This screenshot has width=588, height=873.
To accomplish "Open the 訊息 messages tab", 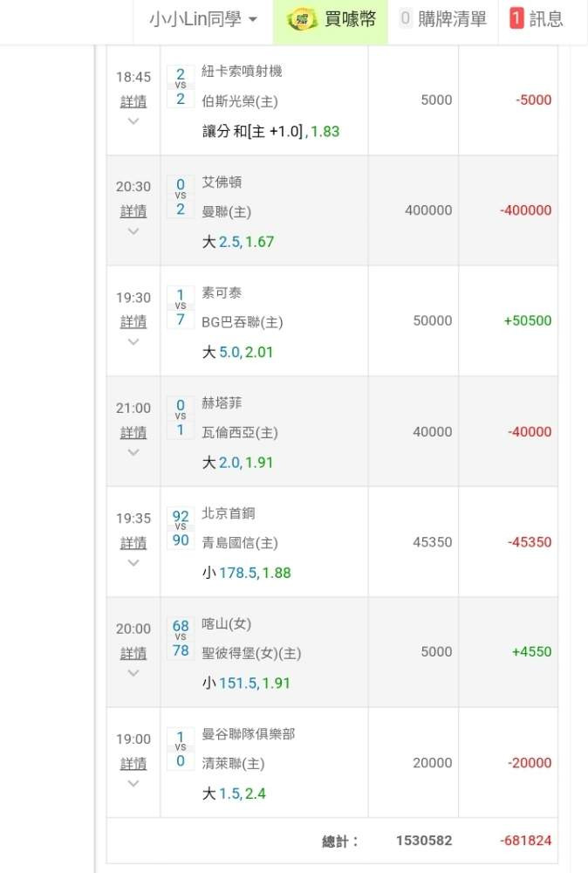I will [537, 20].
